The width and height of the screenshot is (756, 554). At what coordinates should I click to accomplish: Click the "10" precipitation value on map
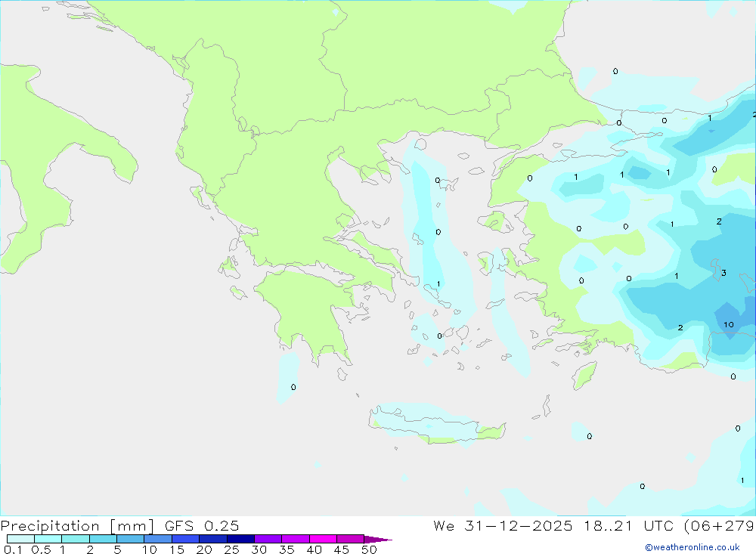coord(729,324)
